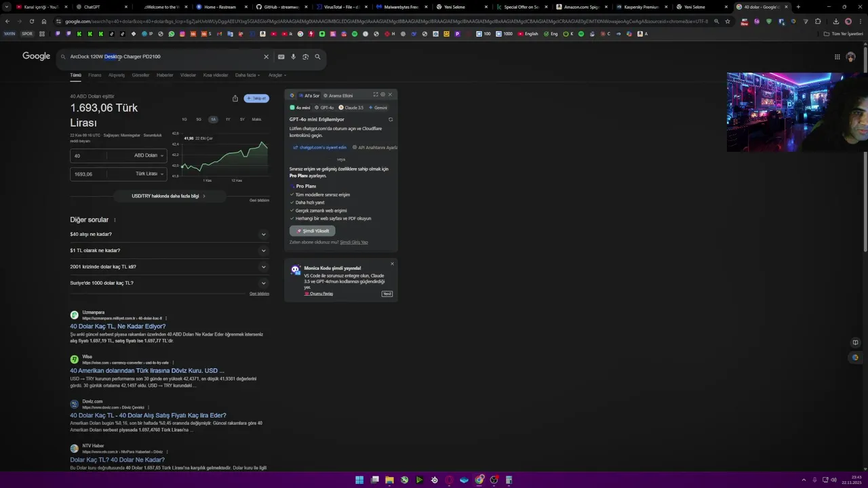Dismiss the Monica Kodu notification
868x488 pixels.
click(392, 264)
